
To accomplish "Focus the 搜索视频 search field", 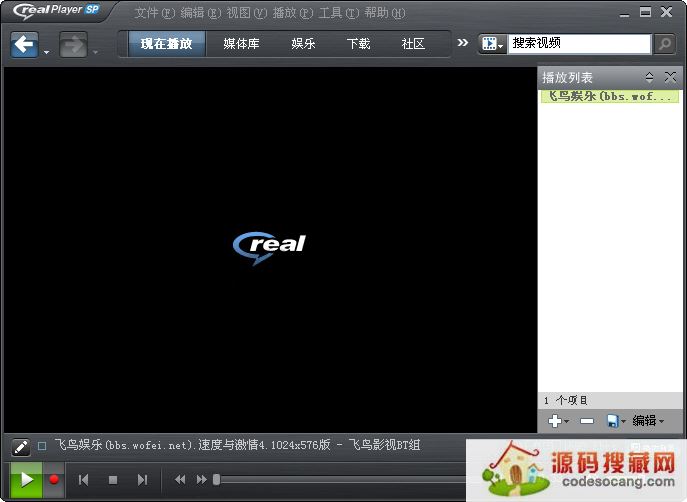I will click(x=579, y=44).
